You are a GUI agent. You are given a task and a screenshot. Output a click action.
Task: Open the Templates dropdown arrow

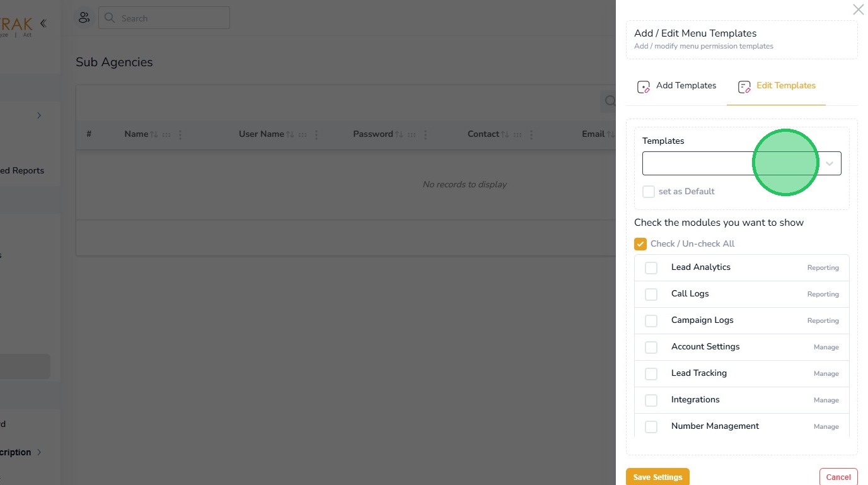pos(830,164)
